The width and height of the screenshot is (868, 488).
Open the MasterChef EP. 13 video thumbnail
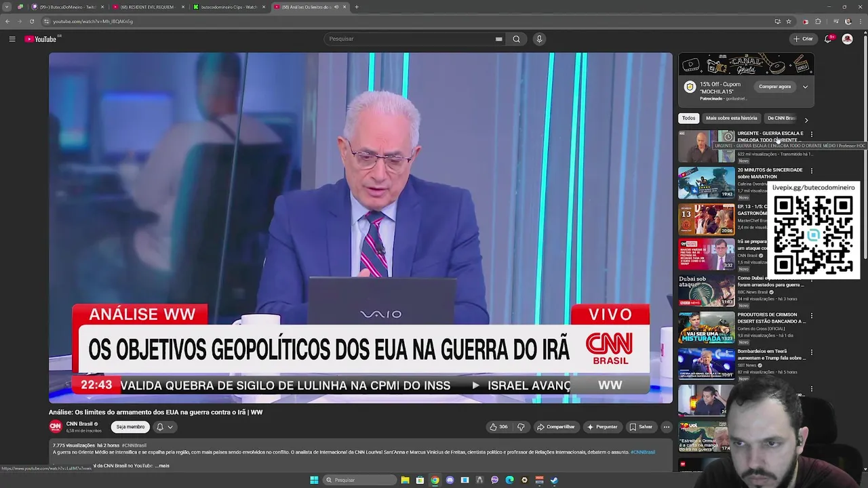[706, 220]
